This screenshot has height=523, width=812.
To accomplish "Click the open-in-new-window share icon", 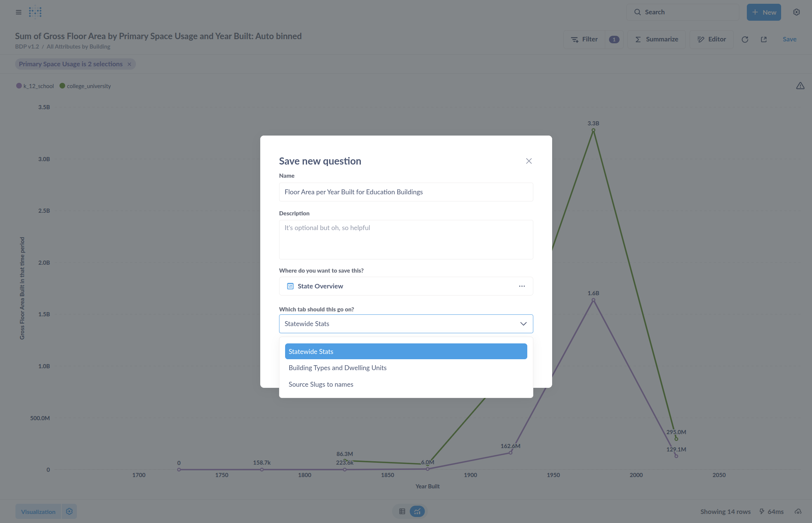I will click(763, 40).
